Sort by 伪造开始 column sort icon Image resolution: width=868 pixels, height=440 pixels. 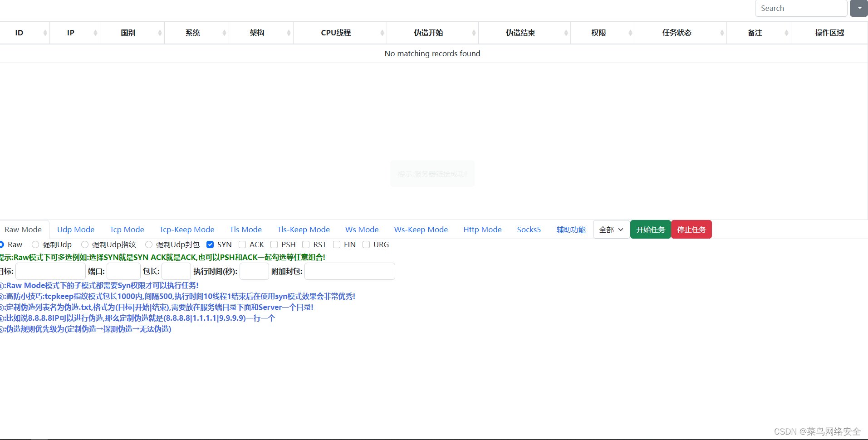tap(474, 33)
